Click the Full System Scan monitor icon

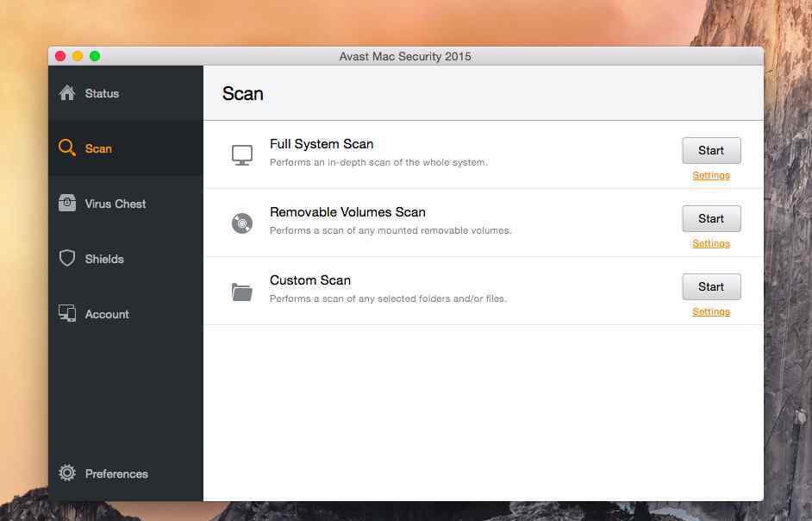click(242, 155)
